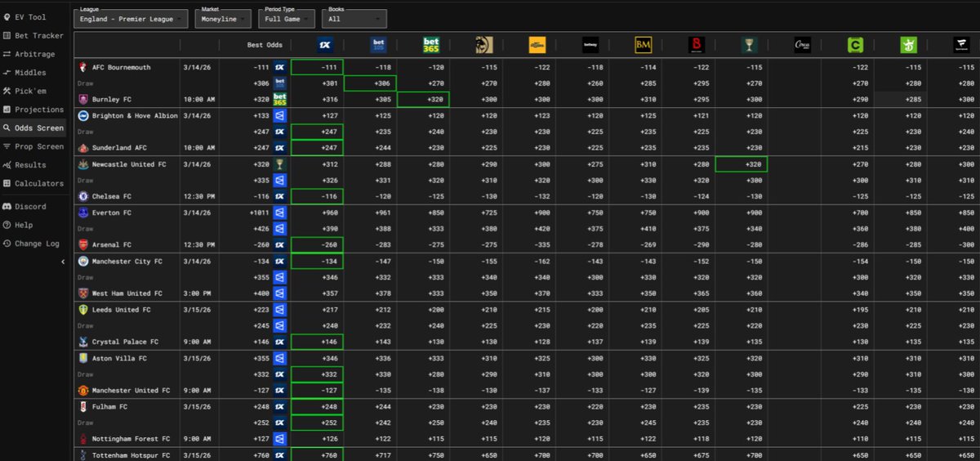
Task: Click the Manchester United FC crest
Action: click(x=82, y=390)
